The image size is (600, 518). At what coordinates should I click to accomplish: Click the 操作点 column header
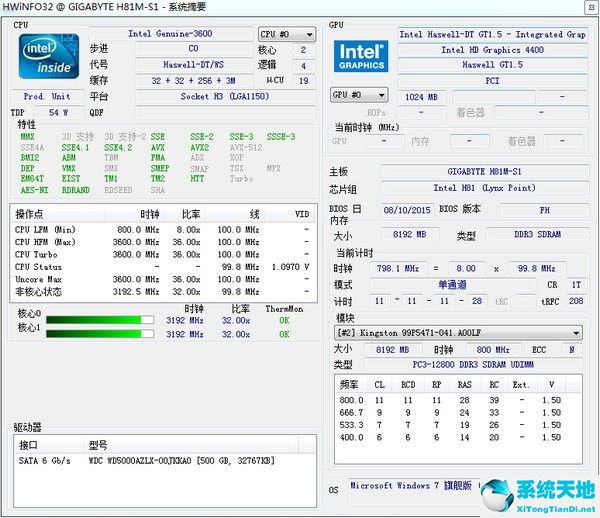click(59, 214)
